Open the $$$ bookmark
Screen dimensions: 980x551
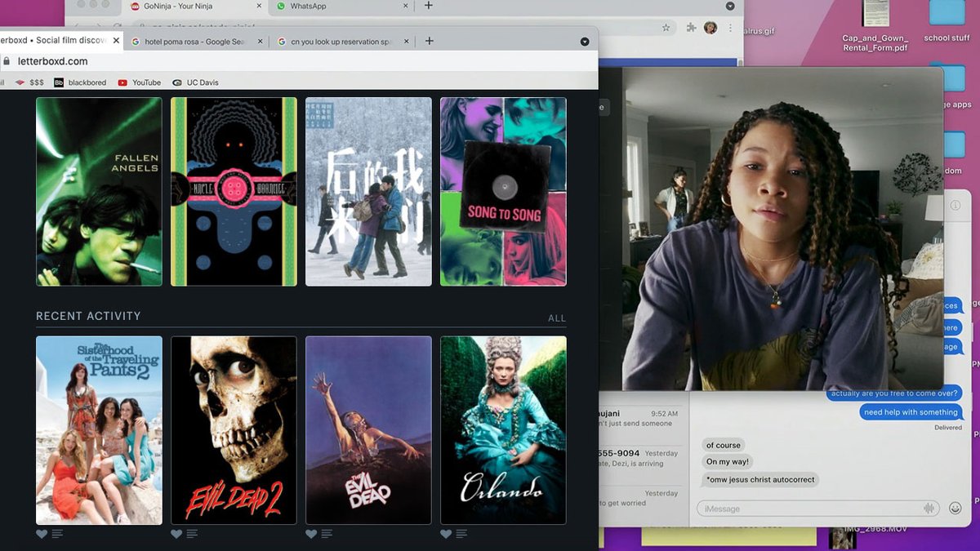pyautogui.click(x=30, y=82)
